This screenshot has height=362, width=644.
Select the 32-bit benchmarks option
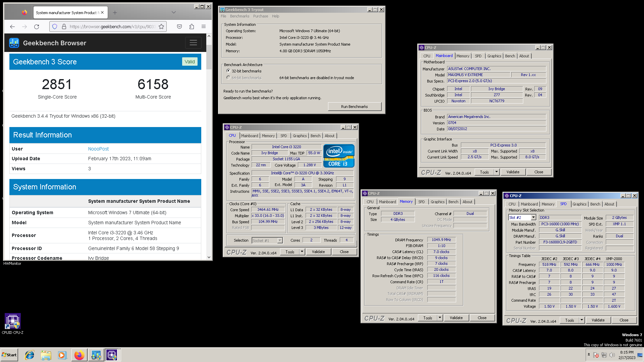pyautogui.click(x=244, y=71)
